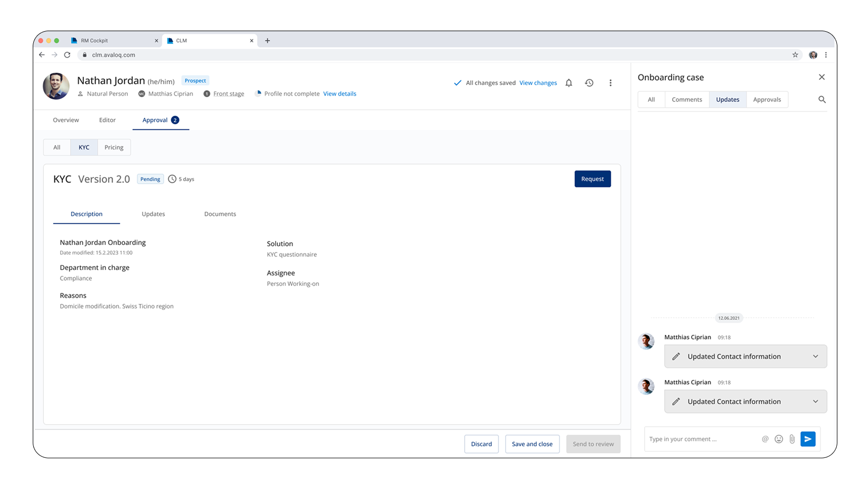Screen dimensions: 868x489
Task: Click the Request button
Action: click(592, 179)
